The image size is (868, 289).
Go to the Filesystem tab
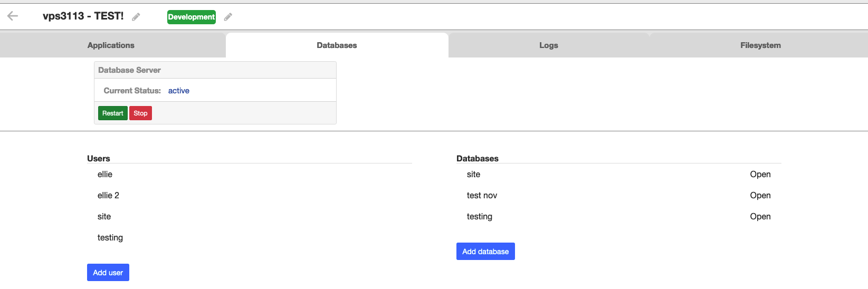760,45
